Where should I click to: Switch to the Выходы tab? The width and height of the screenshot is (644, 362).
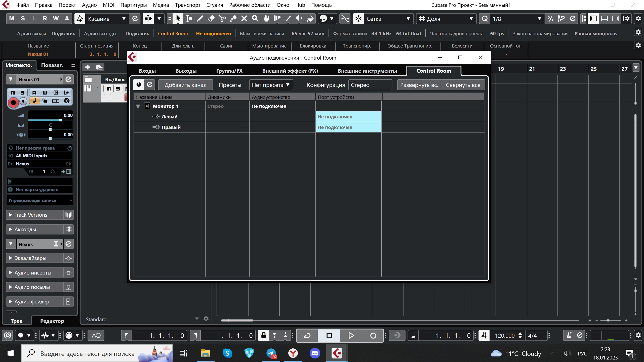pyautogui.click(x=186, y=71)
